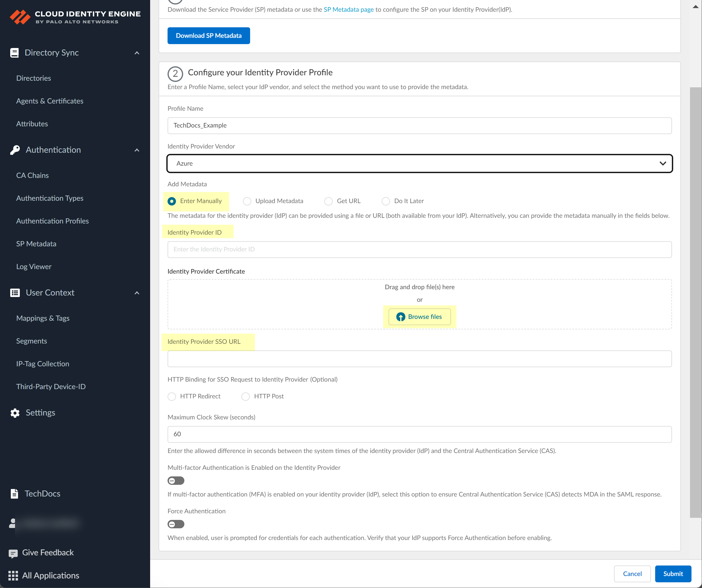Open the SP Metadata page link
Image resolution: width=702 pixels, height=588 pixels.
click(x=348, y=9)
